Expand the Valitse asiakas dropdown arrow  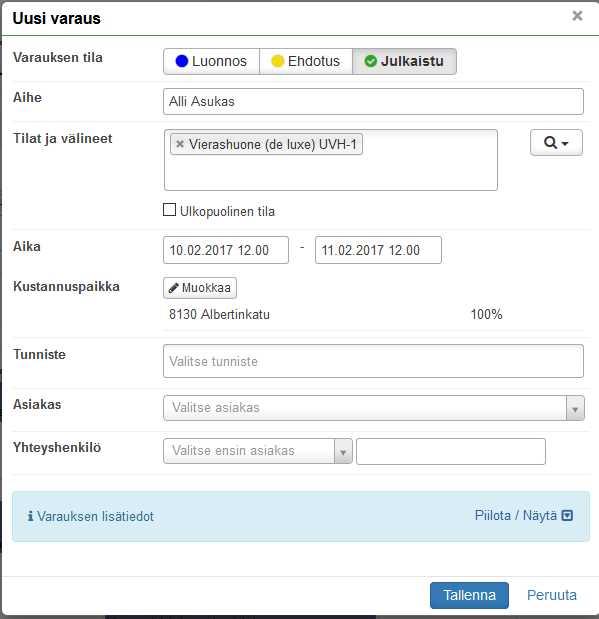coord(575,408)
